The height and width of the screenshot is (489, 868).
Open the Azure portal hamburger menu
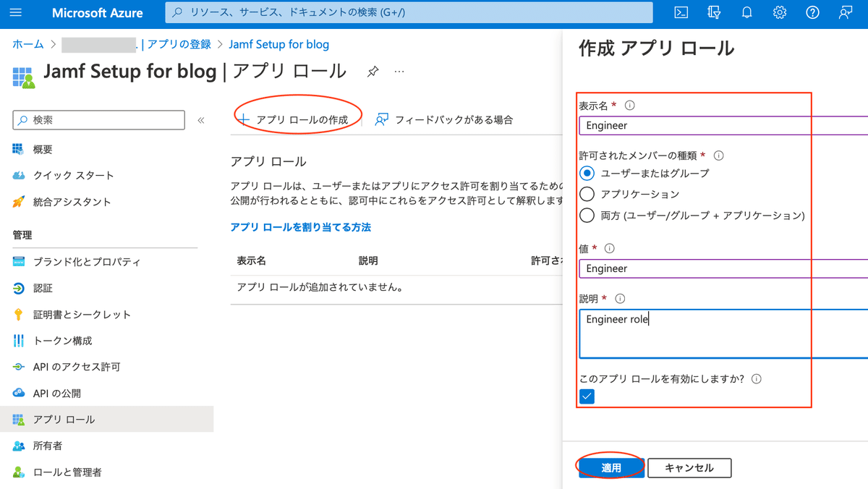(17, 13)
